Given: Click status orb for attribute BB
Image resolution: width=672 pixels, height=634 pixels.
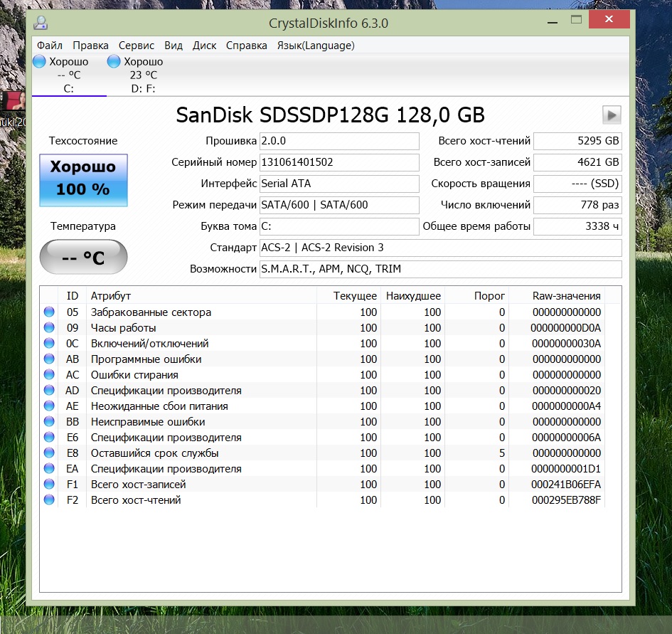Looking at the screenshot, I should click(x=49, y=422).
